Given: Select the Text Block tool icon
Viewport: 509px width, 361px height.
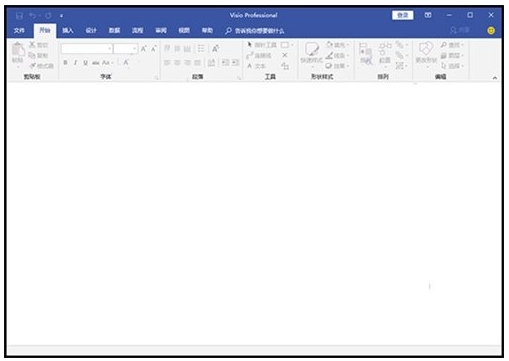Looking at the screenshot, I should [285, 66].
